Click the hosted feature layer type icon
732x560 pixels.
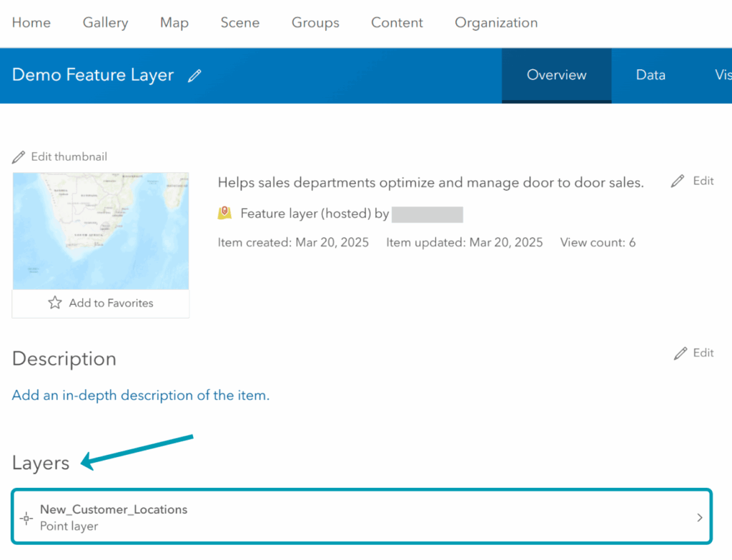coord(224,214)
